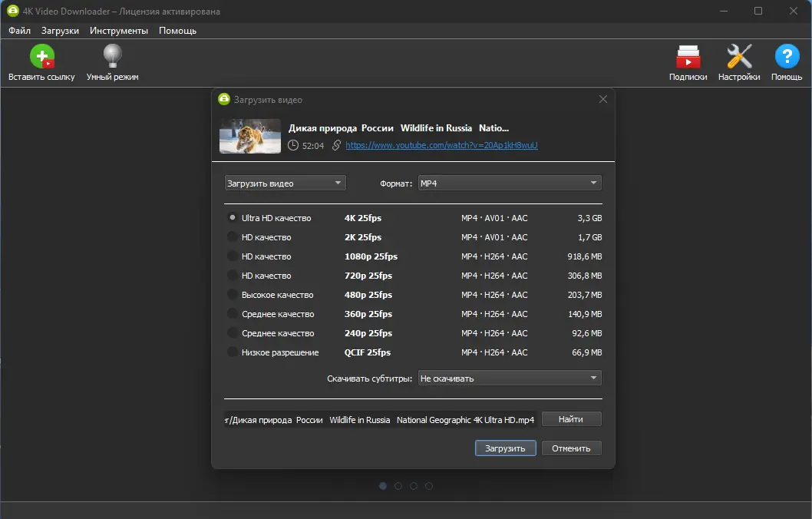Click the MP4 · AV01 · AAC codec in 4K row
812x519 pixels.
494,218
